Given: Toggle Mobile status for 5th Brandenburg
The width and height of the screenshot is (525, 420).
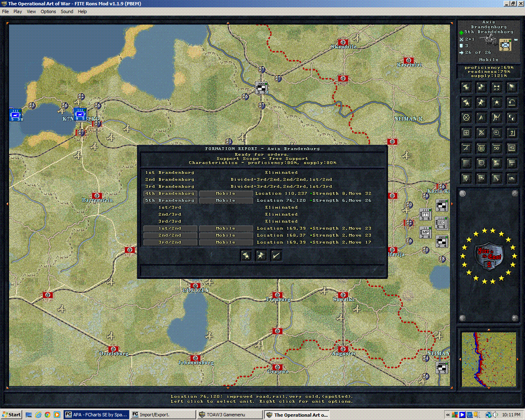Looking at the screenshot, I should coord(226,201).
